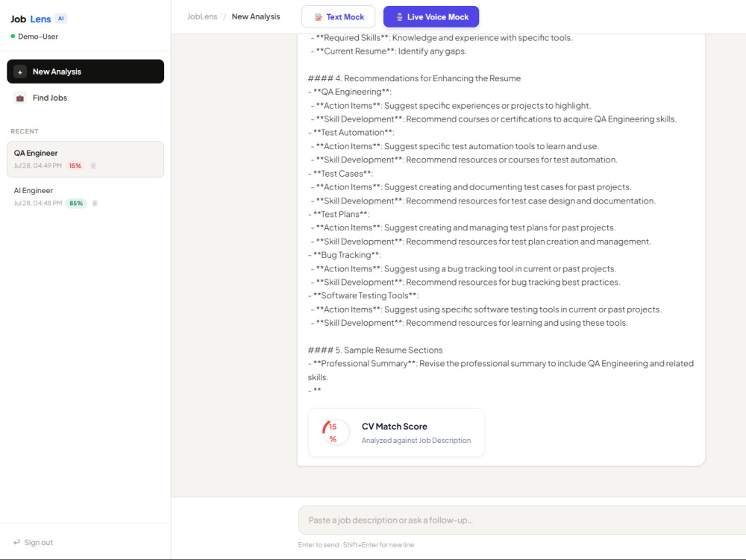
Task: Click the Demo-User name
Action: pos(38,37)
